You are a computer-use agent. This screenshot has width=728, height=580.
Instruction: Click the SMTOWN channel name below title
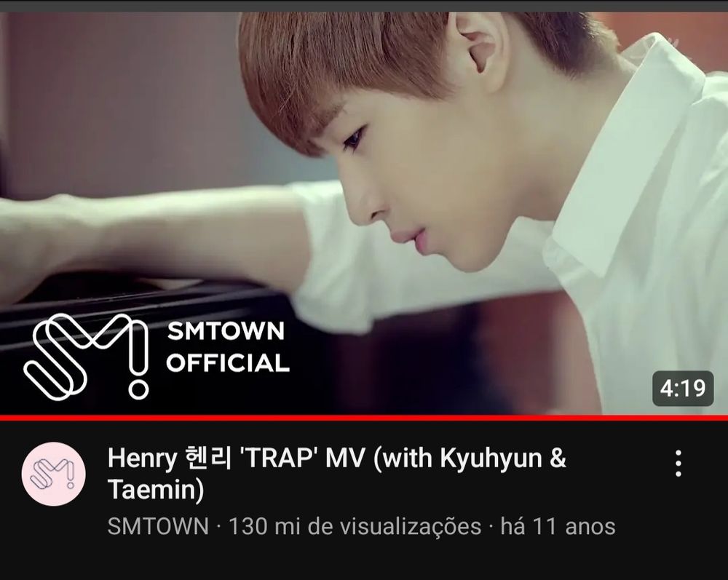tap(158, 526)
